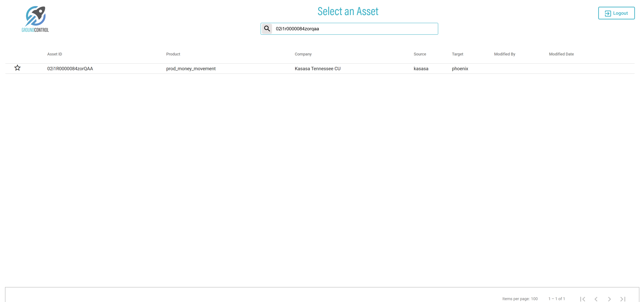Sort by Modified By column header

click(504, 54)
